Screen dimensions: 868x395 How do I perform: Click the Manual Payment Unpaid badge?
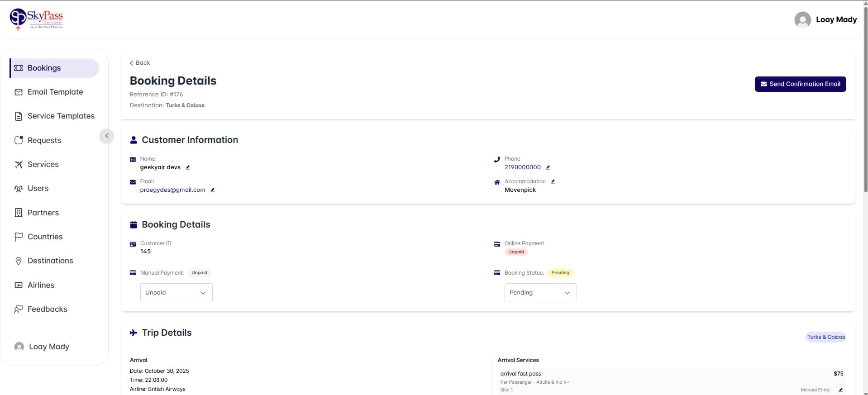click(199, 273)
